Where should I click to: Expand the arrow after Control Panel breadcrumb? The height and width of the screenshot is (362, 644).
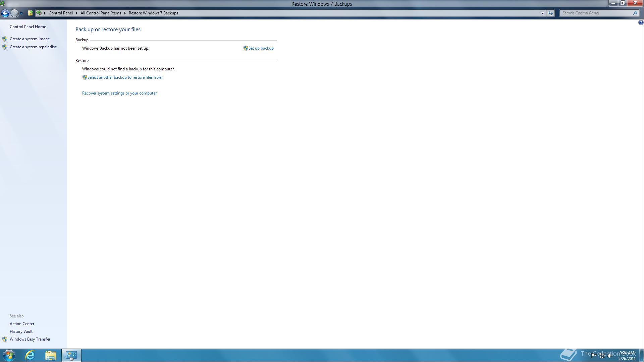(76, 13)
